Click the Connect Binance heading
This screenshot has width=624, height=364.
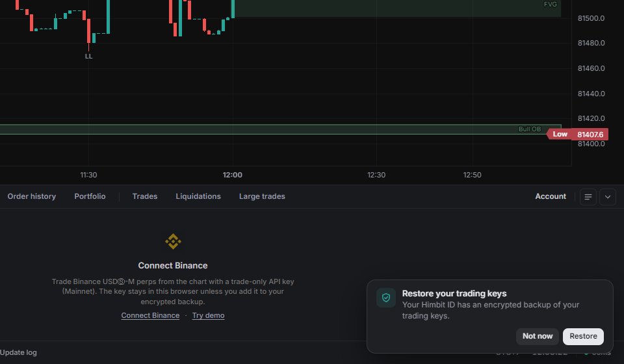tap(173, 265)
